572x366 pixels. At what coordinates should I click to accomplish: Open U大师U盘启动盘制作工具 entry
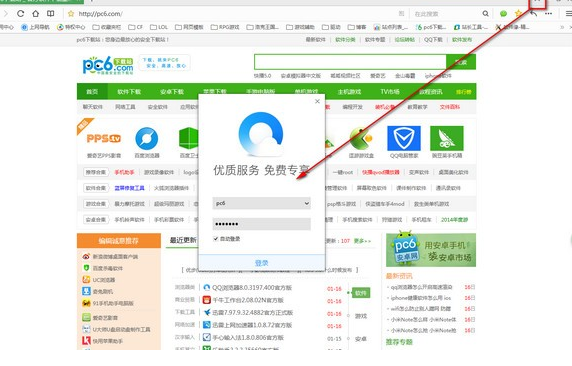[121, 329]
